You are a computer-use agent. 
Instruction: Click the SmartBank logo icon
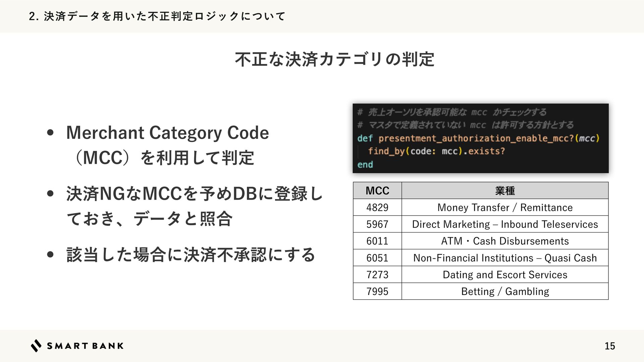pyautogui.click(x=36, y=346)
